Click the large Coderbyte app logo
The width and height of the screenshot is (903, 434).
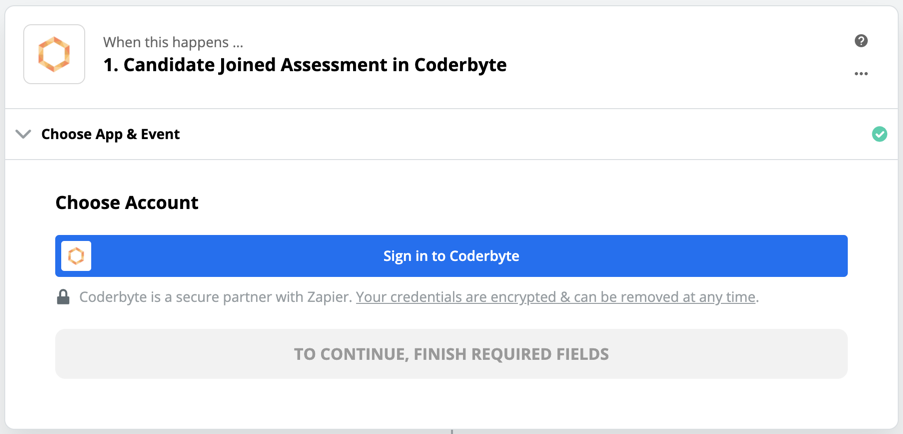pos(54,55)
